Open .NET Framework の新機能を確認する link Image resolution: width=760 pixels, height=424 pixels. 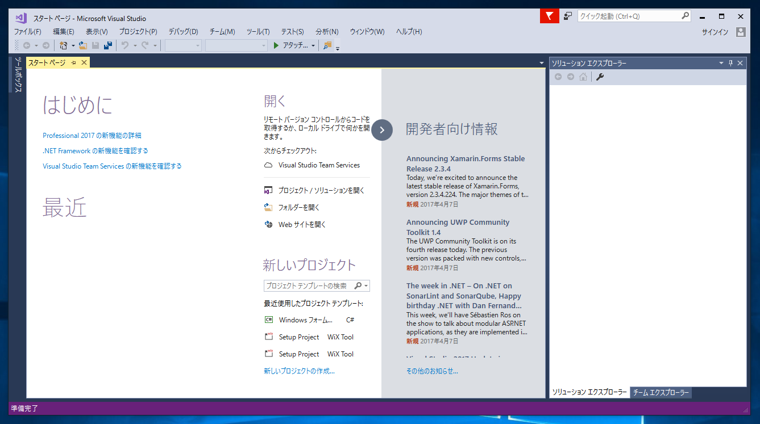[95, 151]
